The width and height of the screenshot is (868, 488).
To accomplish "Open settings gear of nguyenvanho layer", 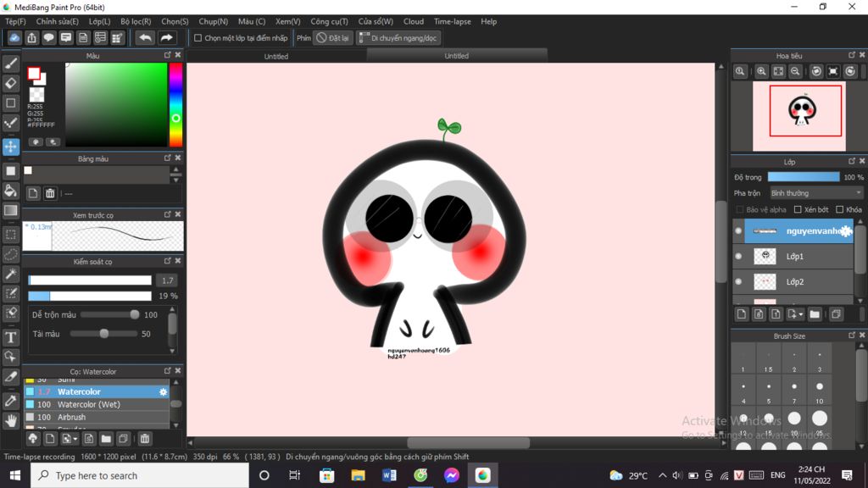I will (x=846, y=231).
